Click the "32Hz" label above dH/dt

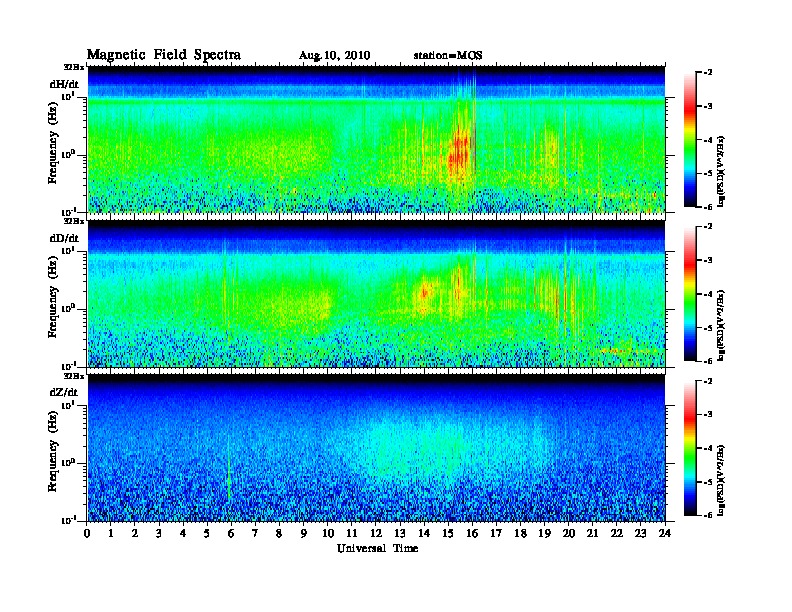[x=74, y=67]
